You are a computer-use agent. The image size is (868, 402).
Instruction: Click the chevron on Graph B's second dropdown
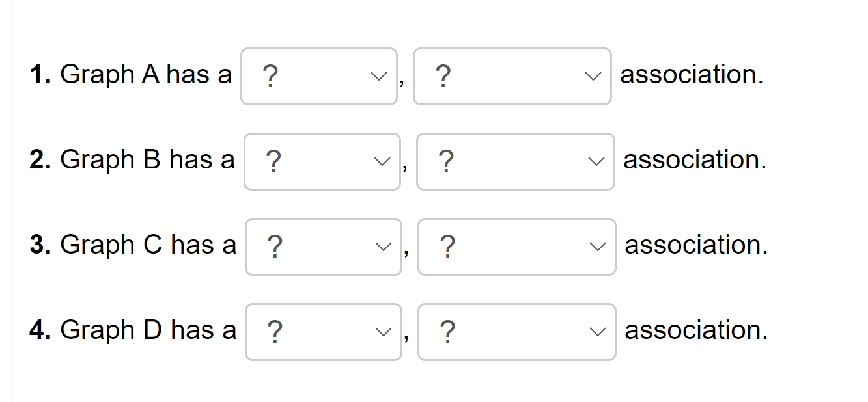pyautogui.click(x=596, y=162)
